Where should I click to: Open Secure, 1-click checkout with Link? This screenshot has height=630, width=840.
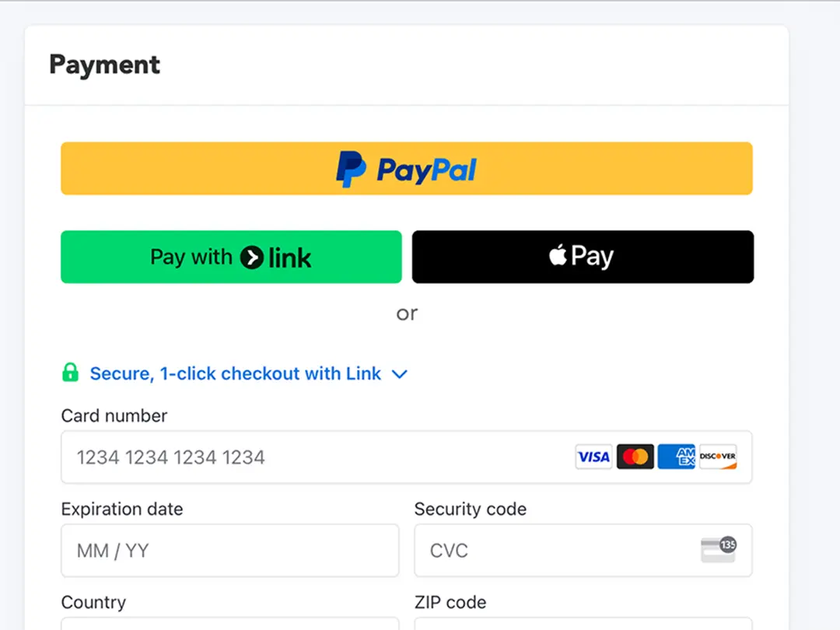point(235,374)
